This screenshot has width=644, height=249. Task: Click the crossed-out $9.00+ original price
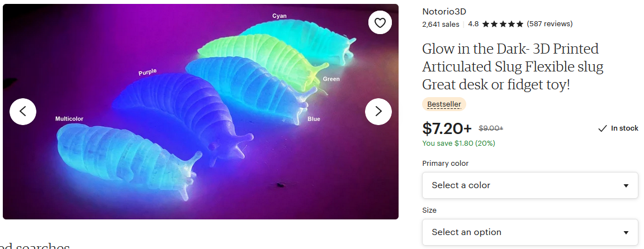[491, 128]
